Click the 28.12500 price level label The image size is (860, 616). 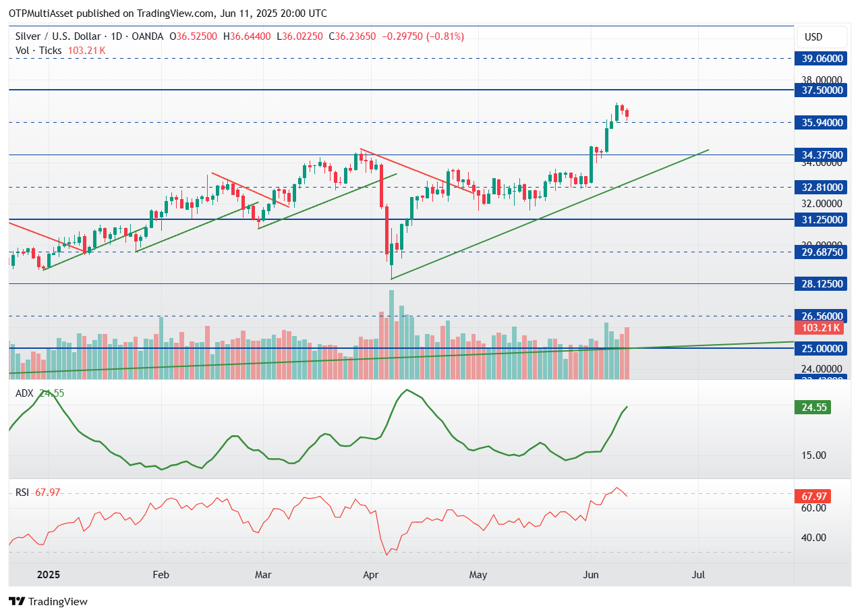[821, 284]
